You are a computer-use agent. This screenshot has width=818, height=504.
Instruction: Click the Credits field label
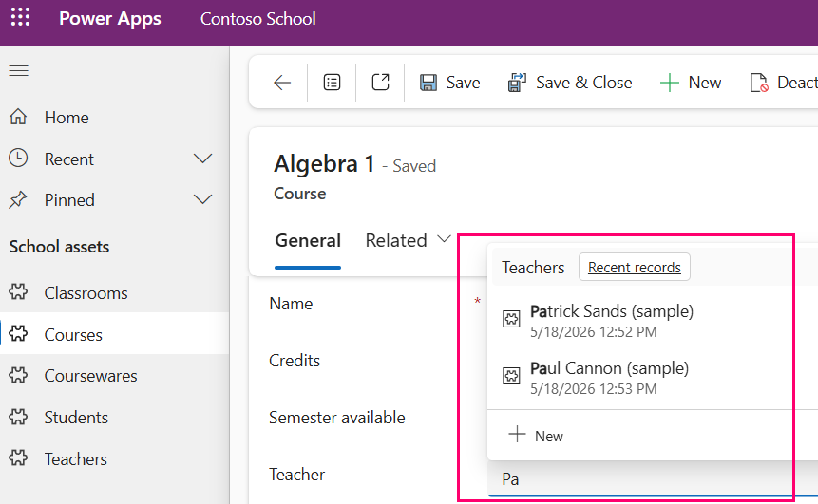coord(295,360)
